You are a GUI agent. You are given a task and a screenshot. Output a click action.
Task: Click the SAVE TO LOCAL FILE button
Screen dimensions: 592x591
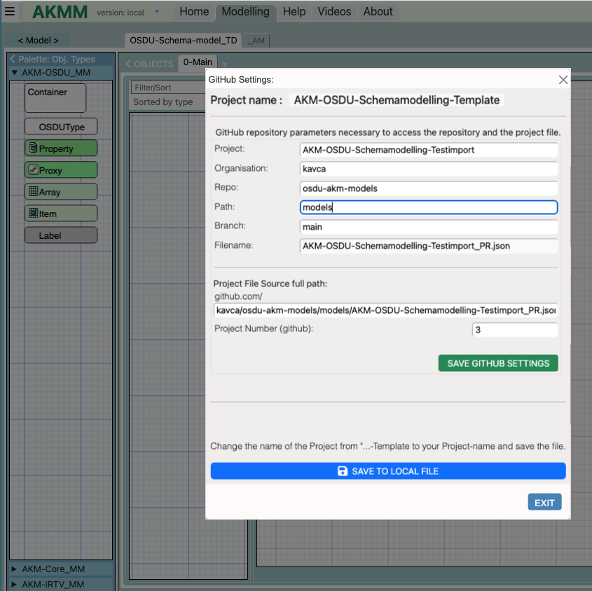point(388,471)
